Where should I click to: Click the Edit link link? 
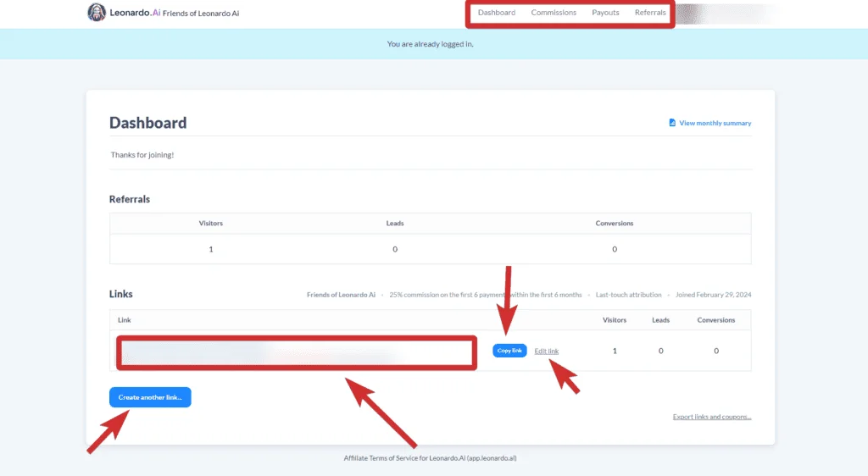[547, 351]
